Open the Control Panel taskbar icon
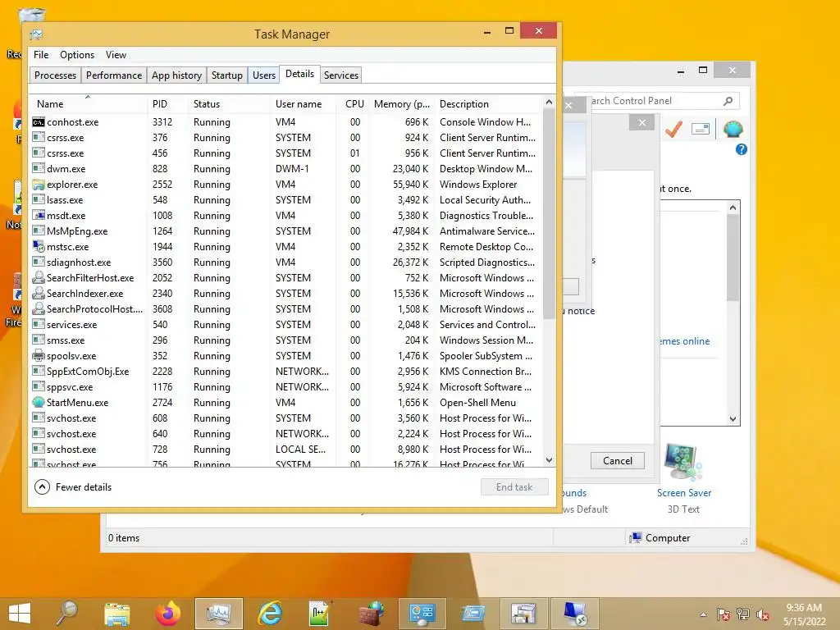This screenshot has width=840, height=630. (x=422, y=614)
